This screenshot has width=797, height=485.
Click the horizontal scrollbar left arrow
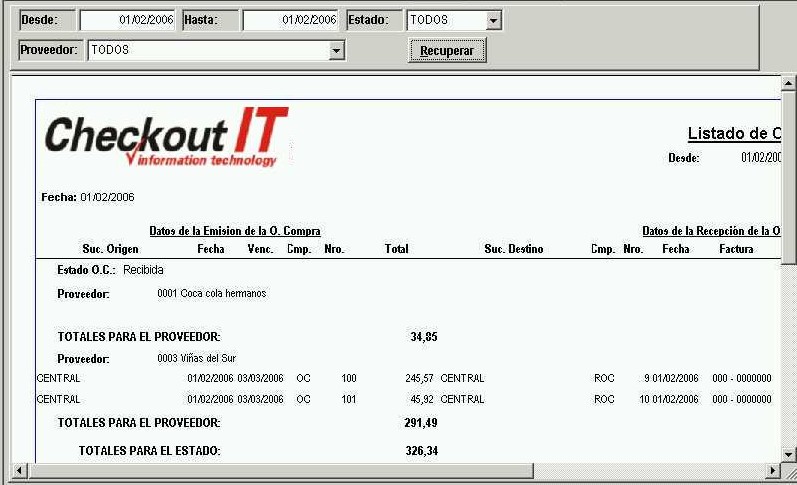[18, 471]
